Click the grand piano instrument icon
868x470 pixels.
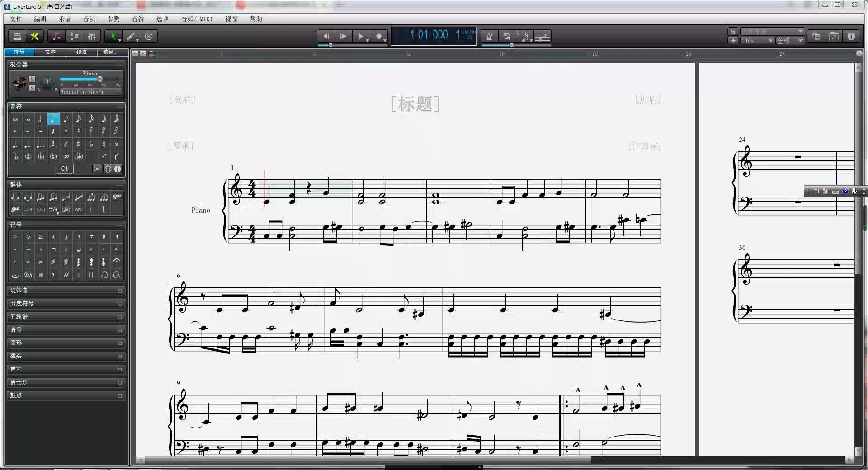[19, 84]
